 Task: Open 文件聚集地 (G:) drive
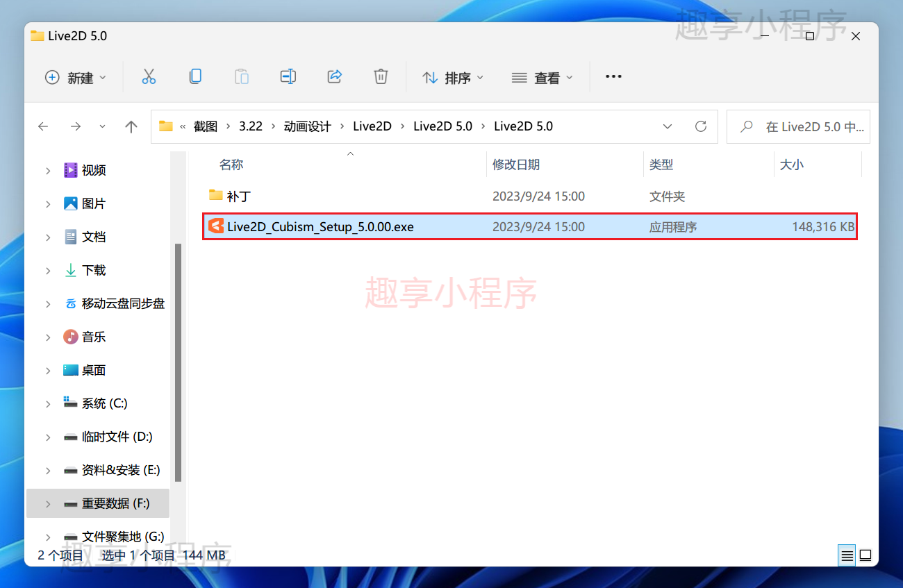[122, 537]
